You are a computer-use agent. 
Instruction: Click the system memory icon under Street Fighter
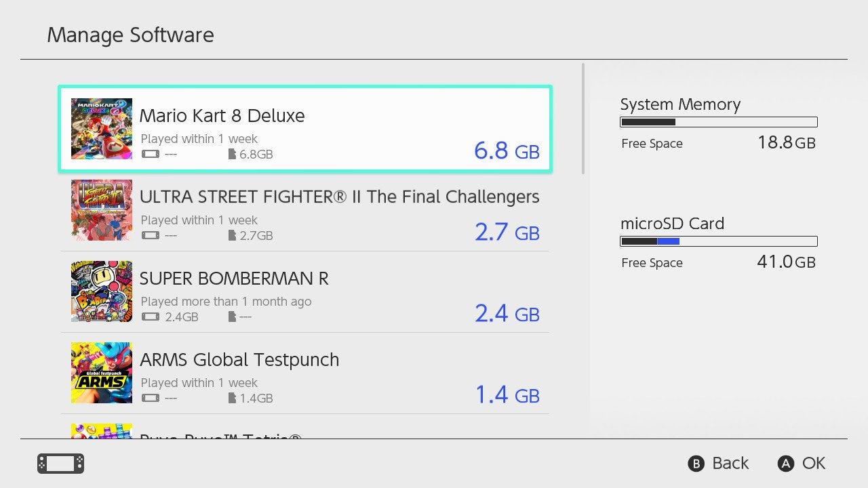coord(150,236)
